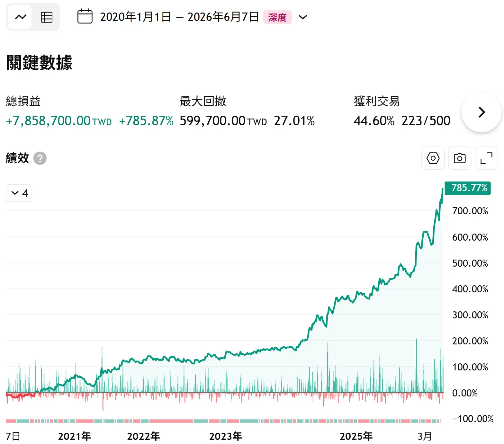Expand the chart series dropdown showing 4
Image resolution: width=504 pixels, height=444 pixels.
(19, 193)
